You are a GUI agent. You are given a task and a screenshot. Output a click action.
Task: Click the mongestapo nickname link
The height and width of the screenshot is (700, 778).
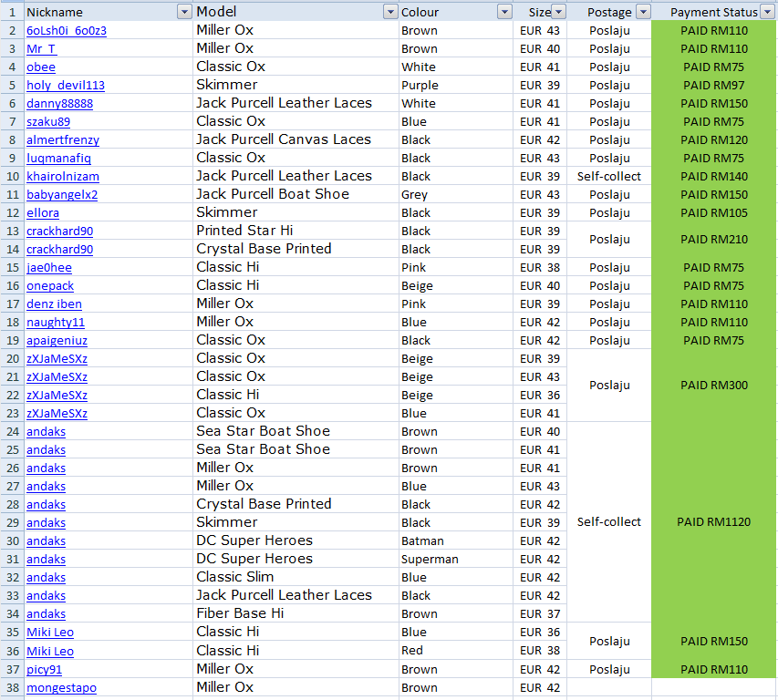[61, 687]
